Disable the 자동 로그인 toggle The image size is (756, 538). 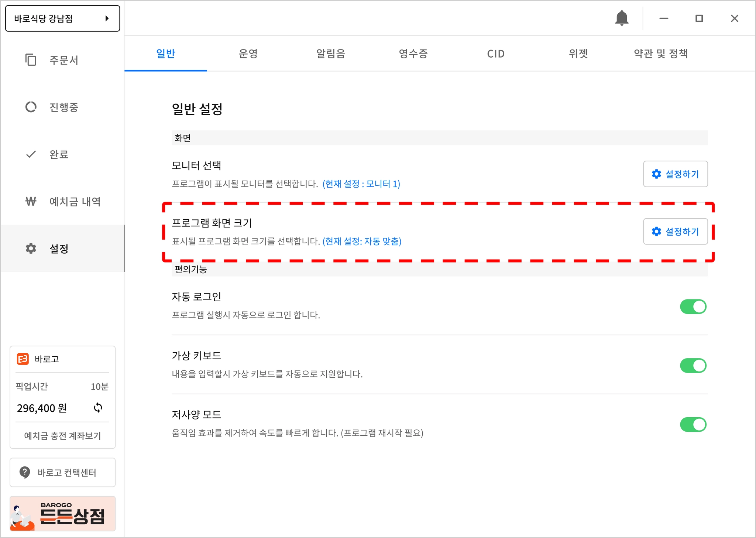693,306
